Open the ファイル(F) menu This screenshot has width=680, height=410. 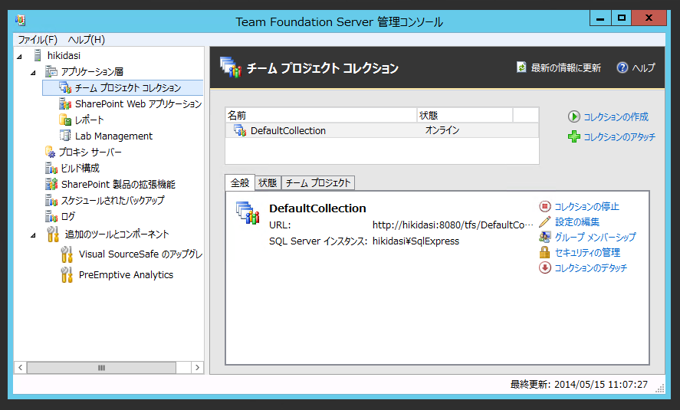click(37, 39)
